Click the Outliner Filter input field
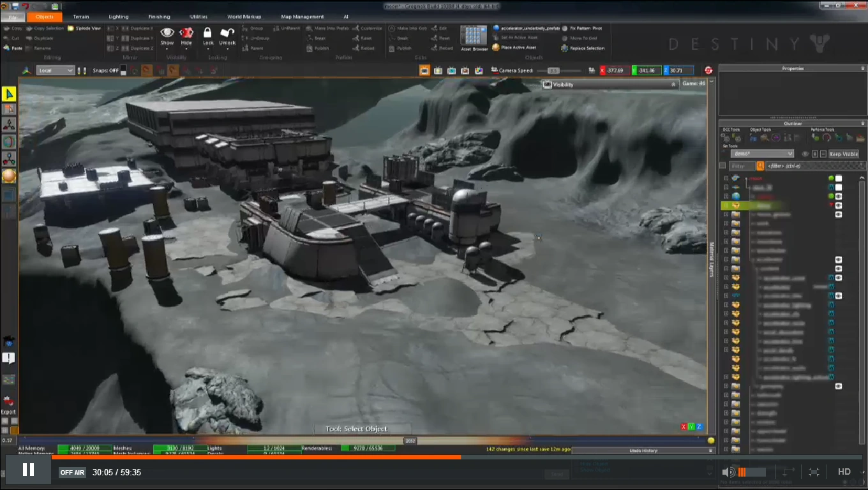This screenshot has height=490, width=868. coord(742,166)
